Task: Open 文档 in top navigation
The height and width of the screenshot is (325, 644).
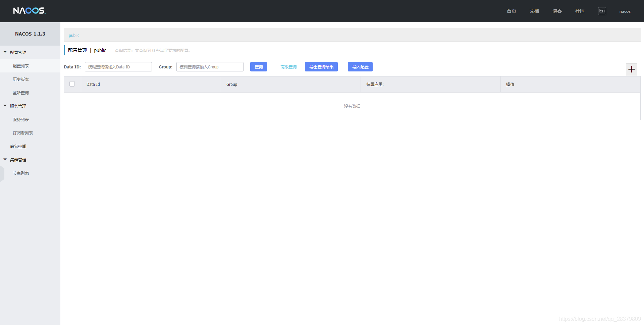Action: pos(534,11)
